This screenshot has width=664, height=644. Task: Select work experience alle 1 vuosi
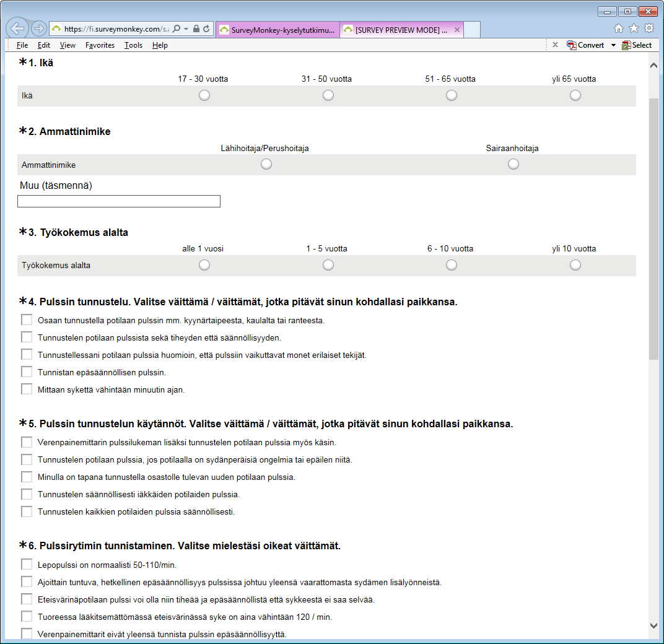(204, 265)
